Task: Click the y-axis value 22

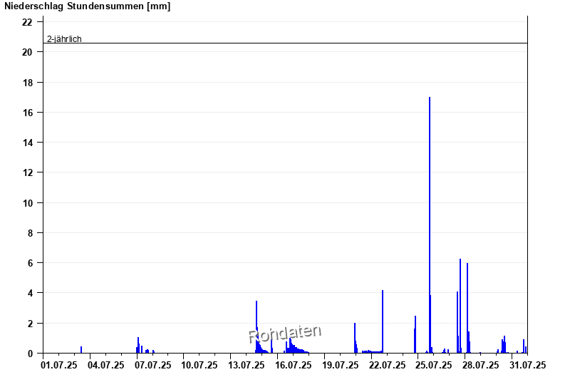Action: coord(27,22)
